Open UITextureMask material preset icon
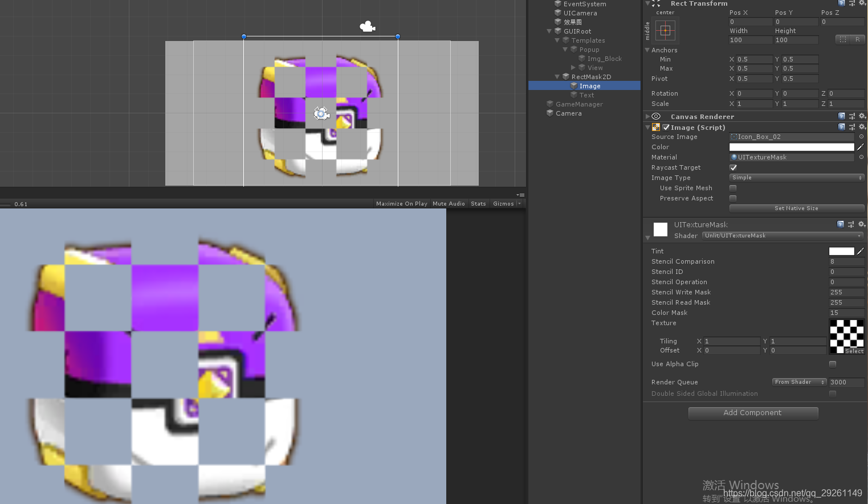Screen dimensions: 868x504 (851, 224)
